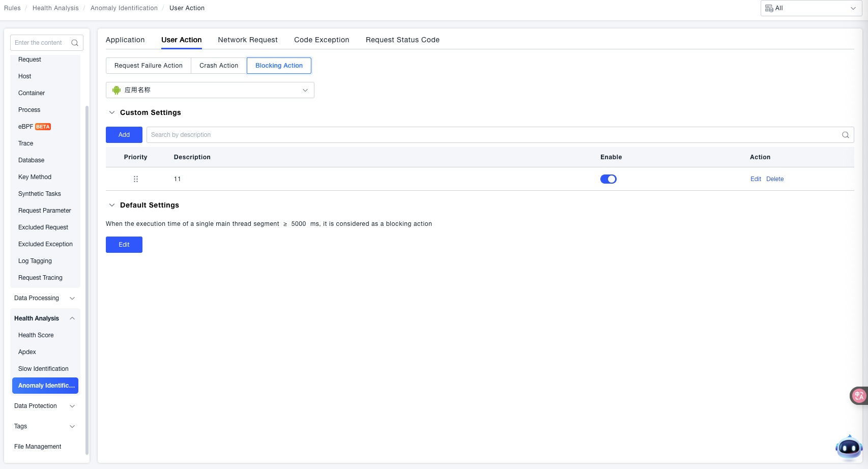Collapse the Custom Settings section
The image size is (868, 469).
click(112, 112)
